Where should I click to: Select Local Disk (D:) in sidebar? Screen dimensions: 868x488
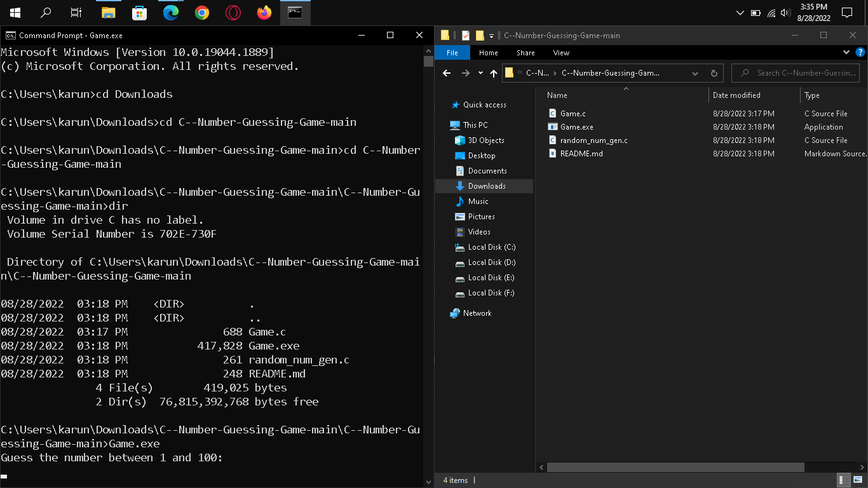click(491, 262)
